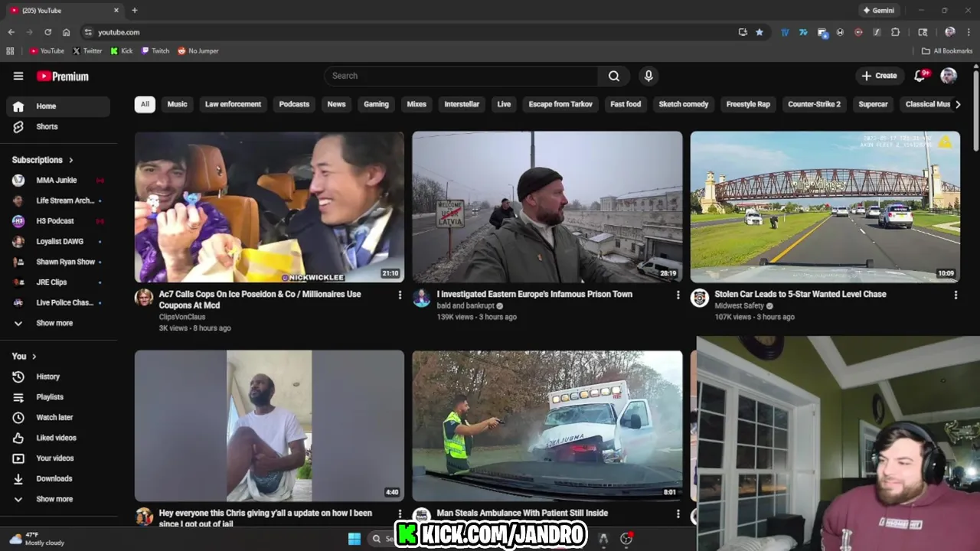The width and height of the screenshot is (980, 551).
Task: Start voice search with the microphone icon
Action: click(648, 76)
